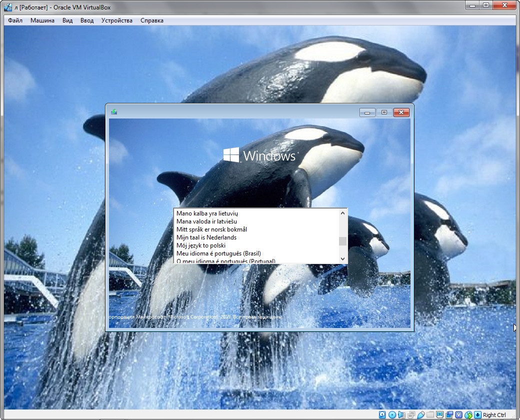Maximize the inner Windows setup window
This screenshot has width=520, height=420.
(x=384, y=112)
